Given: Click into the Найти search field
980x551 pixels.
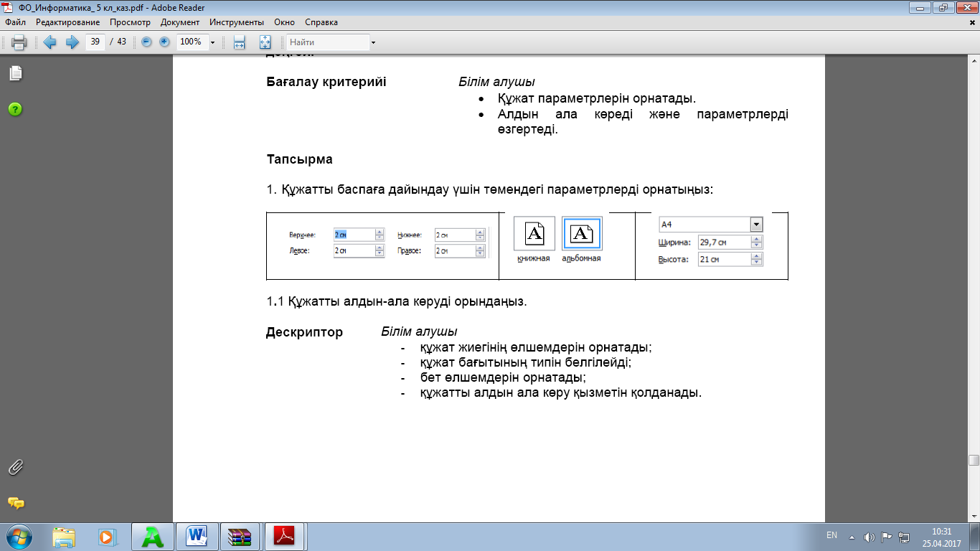Looking at the screenshot, I should pos(328,42).
